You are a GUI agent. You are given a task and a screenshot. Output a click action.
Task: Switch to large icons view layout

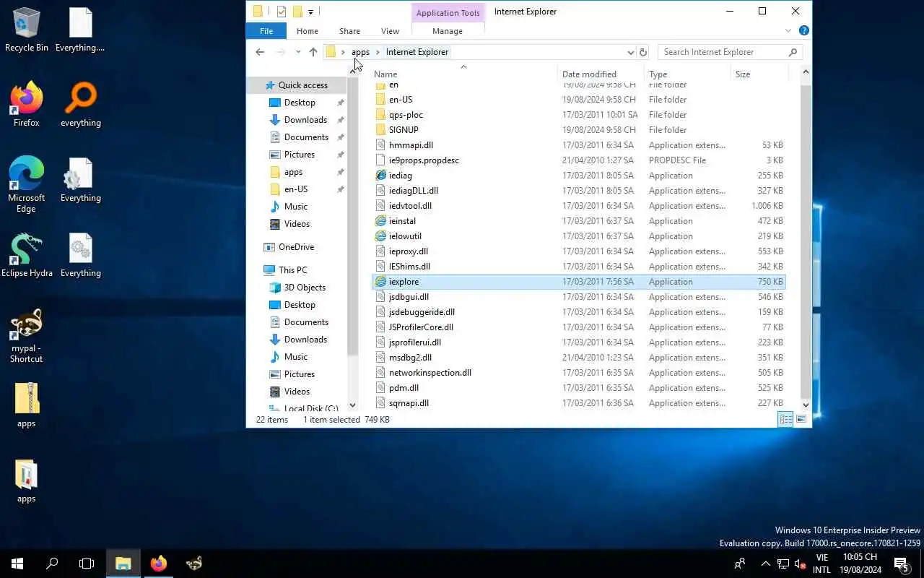[x=801, y=420]
